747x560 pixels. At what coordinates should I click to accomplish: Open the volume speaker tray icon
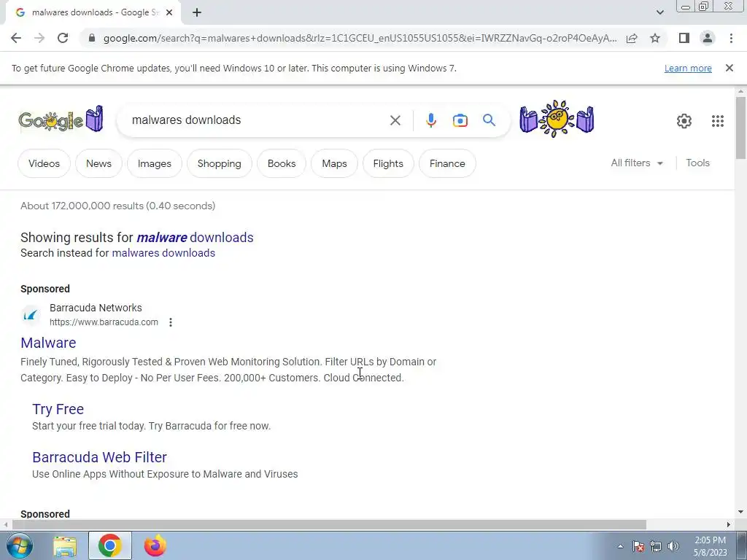(673, 546)
